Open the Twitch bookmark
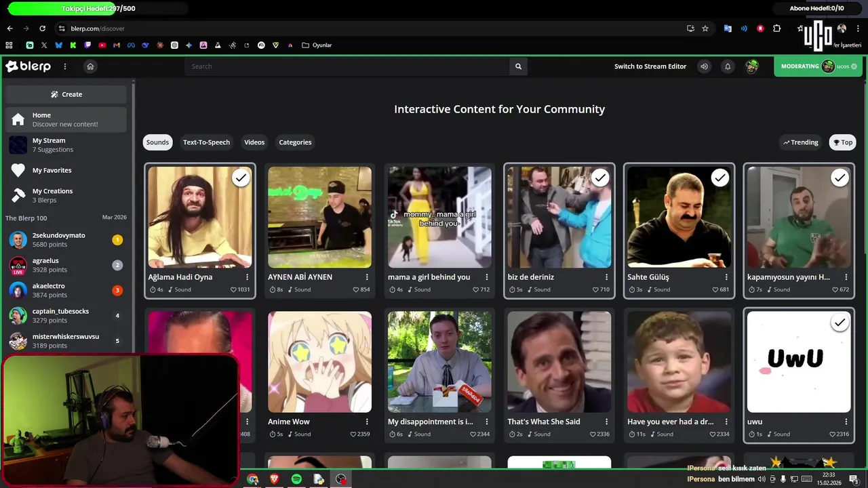868x488 pixels. 87,45
